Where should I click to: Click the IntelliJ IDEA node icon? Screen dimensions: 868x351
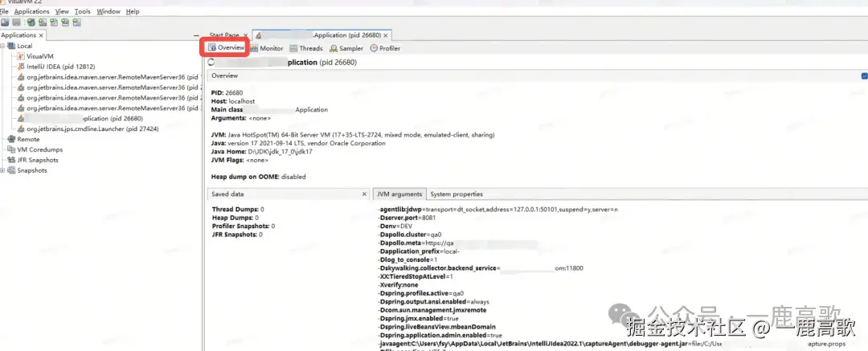click(x=21, y=67)
